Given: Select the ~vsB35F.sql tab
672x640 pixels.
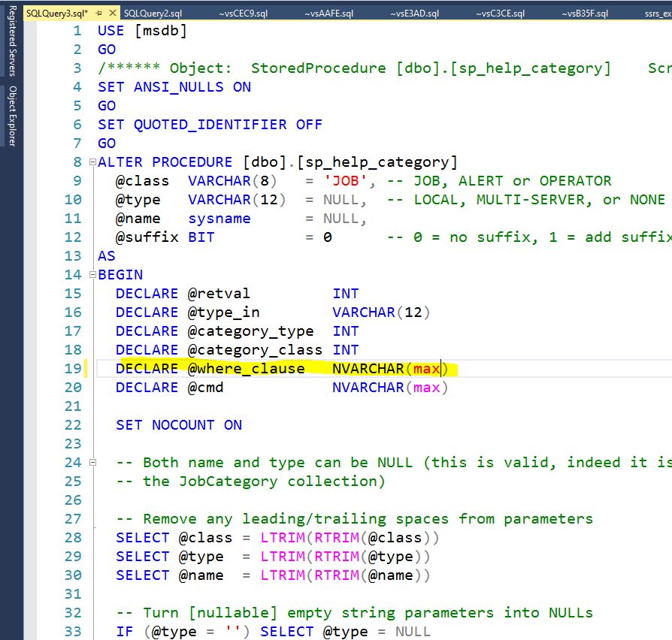Looking at the screenshot, I should click(585, 14).
